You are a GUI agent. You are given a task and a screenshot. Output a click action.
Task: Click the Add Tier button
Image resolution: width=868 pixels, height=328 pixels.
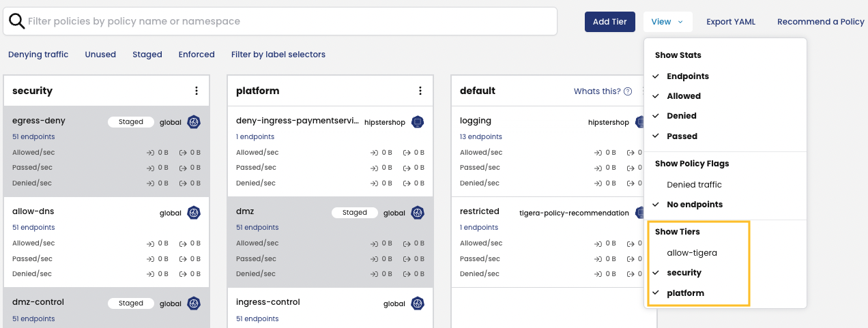click(609, 22)
